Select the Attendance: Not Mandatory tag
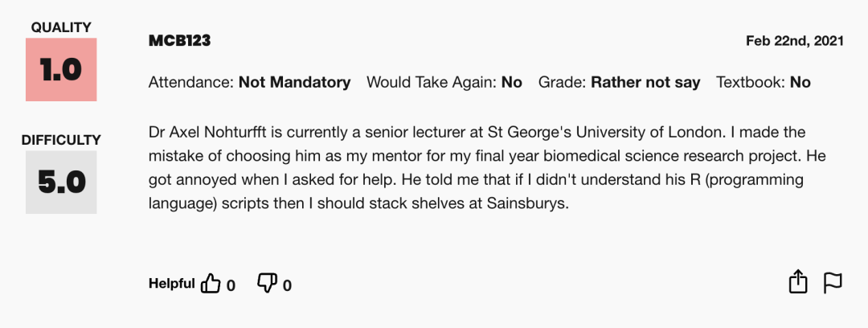The height and width of the screenshot is (328, 868). pos(249,83)
